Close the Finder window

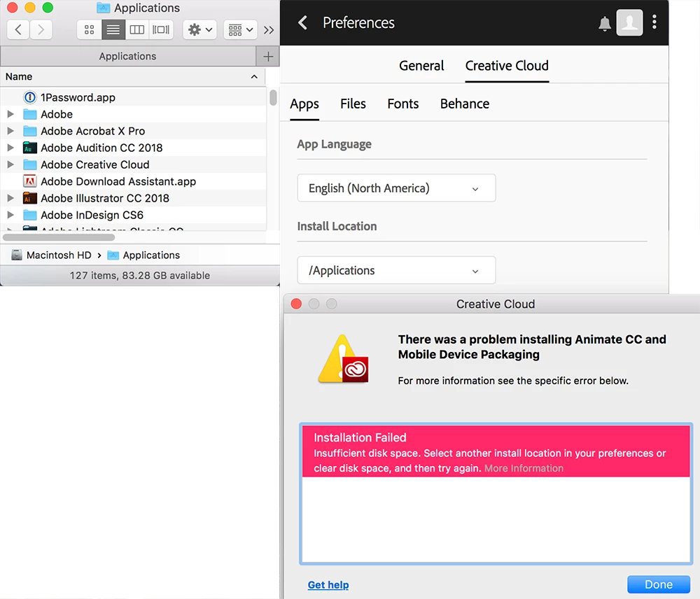point(13,8)
